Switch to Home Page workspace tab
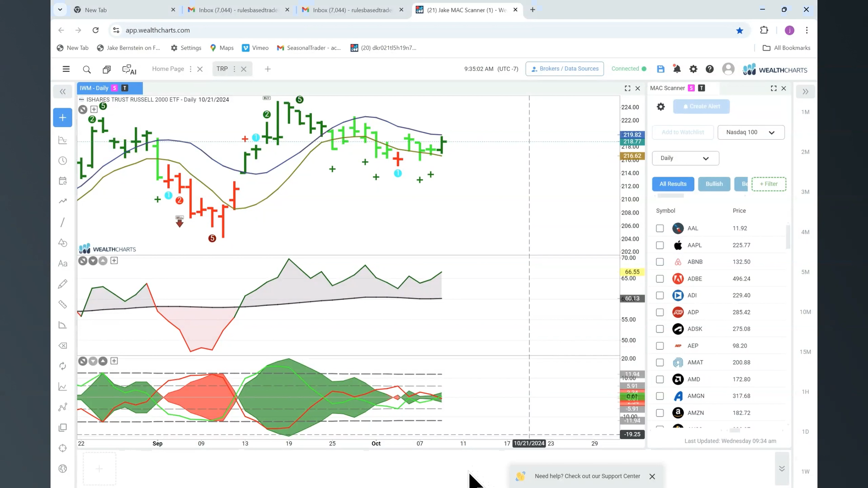 [x=168, y=69]
